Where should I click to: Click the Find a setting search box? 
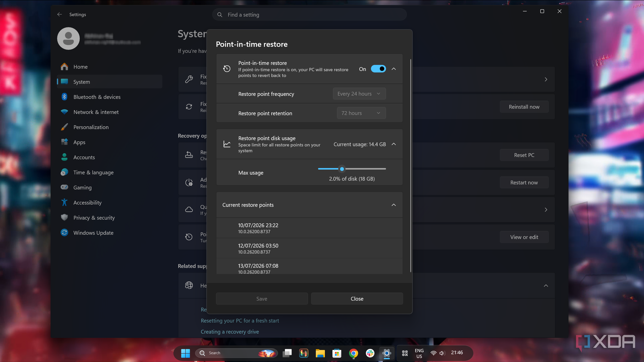(309, 15)
